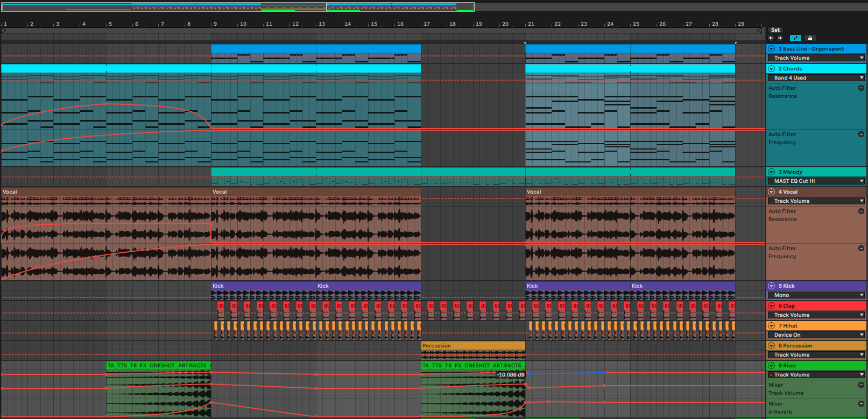This screenshot has height=419, width=868.
Task: Remove Mixer A-Reverb lane on Riser
Action: pyautogui.click(x=861, y=403)
